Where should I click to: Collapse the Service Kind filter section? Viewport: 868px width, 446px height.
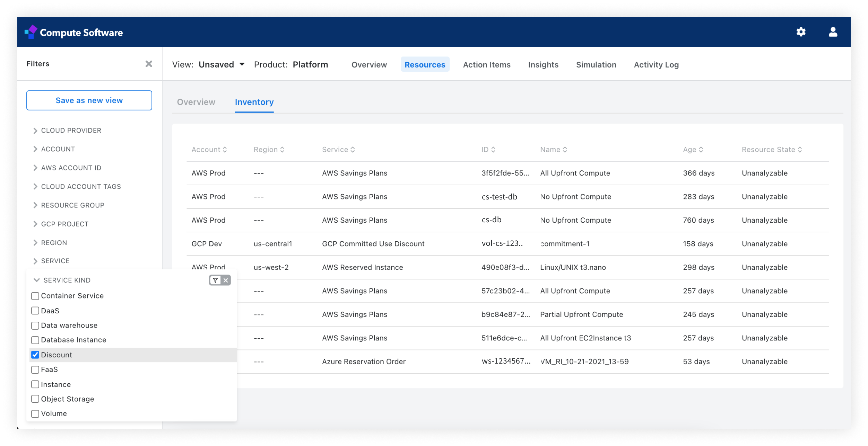tap(62, 280)
